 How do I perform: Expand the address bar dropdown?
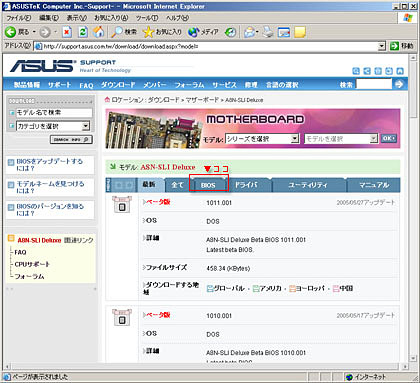382,46
